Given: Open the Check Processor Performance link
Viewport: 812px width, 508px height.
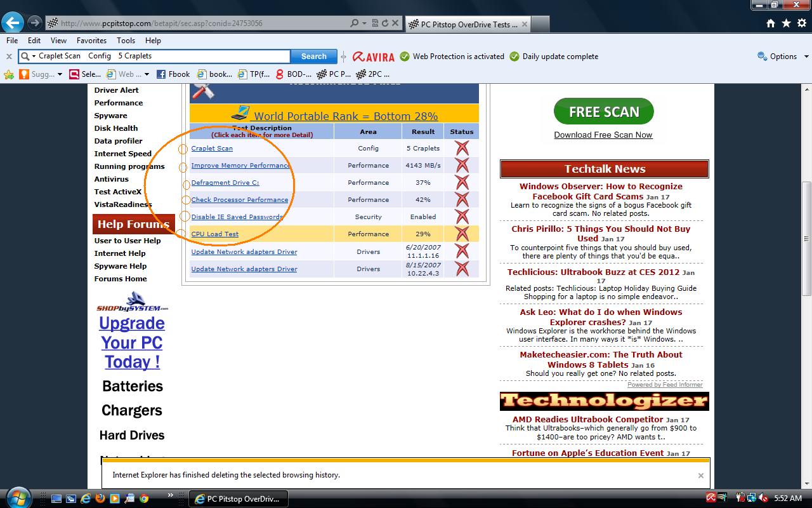Looking at the screenshot, I should coord(240,199).
